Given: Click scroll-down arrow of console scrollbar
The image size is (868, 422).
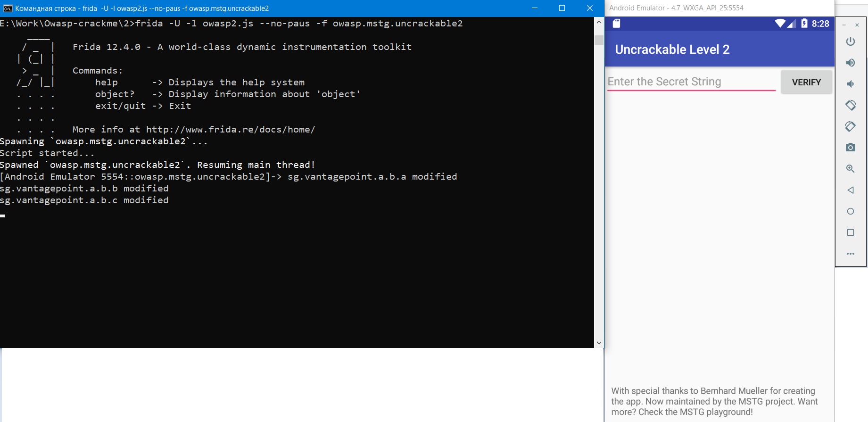Looking at the screenshot, I should coord(599,343).
